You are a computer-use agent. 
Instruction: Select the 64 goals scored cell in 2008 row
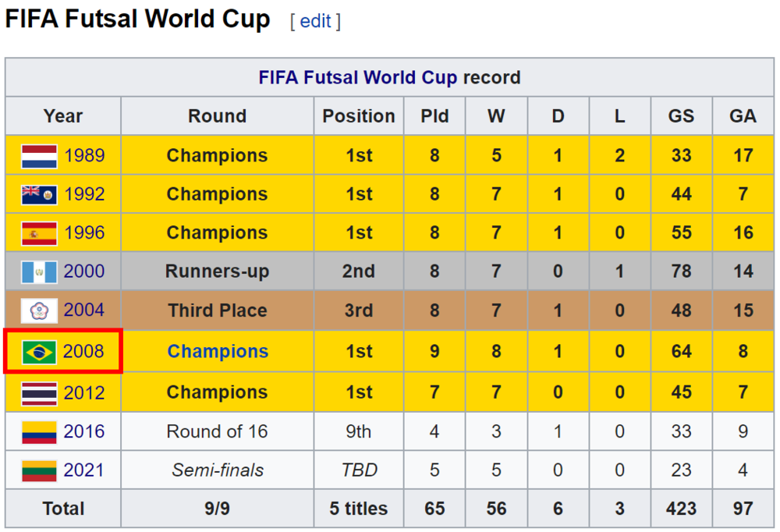(682, 351)
